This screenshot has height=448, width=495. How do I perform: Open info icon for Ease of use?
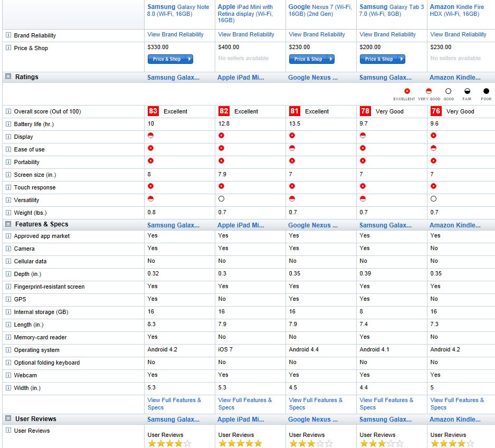tap(8, 149)
